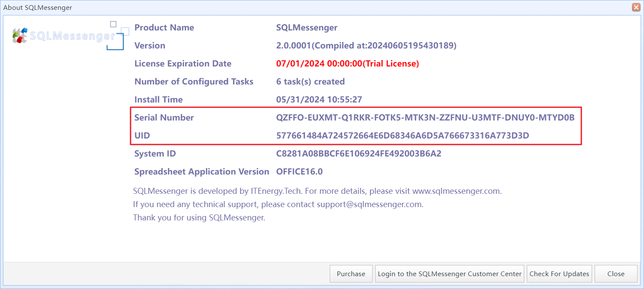Screen dimensions: 644x289
Task: Close the About SQLMessenger dialog via X
Action: (636, 7)
